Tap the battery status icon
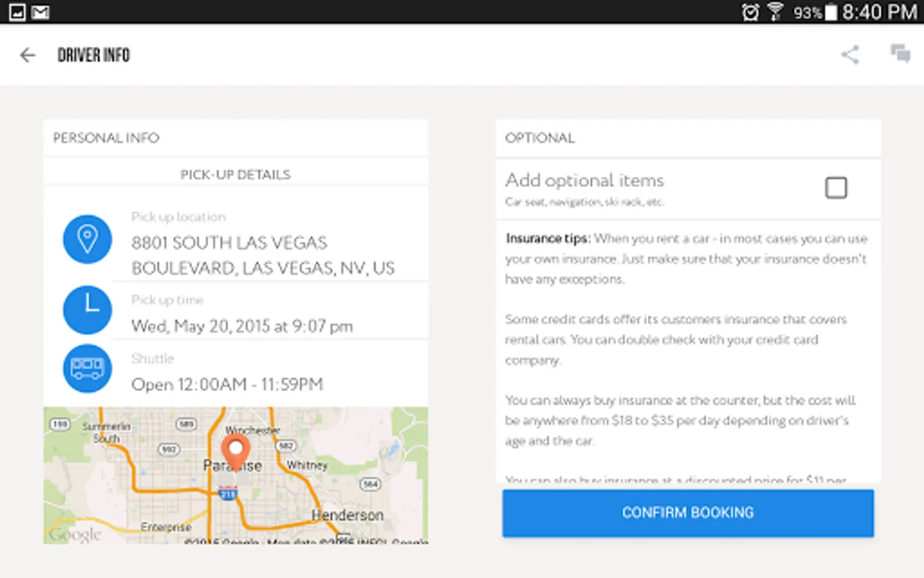 831,12
